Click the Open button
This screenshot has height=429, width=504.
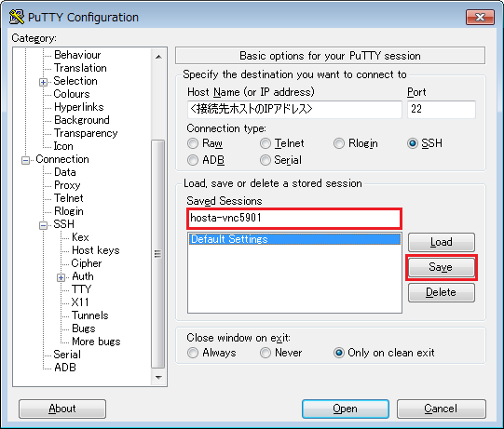point(346,409)
